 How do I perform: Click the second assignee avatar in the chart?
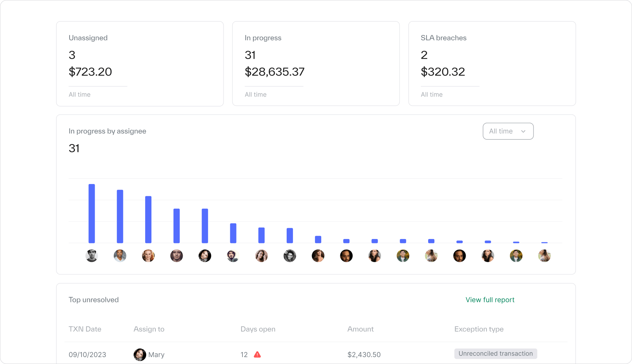pyautogui.click(x=120, y=256)
